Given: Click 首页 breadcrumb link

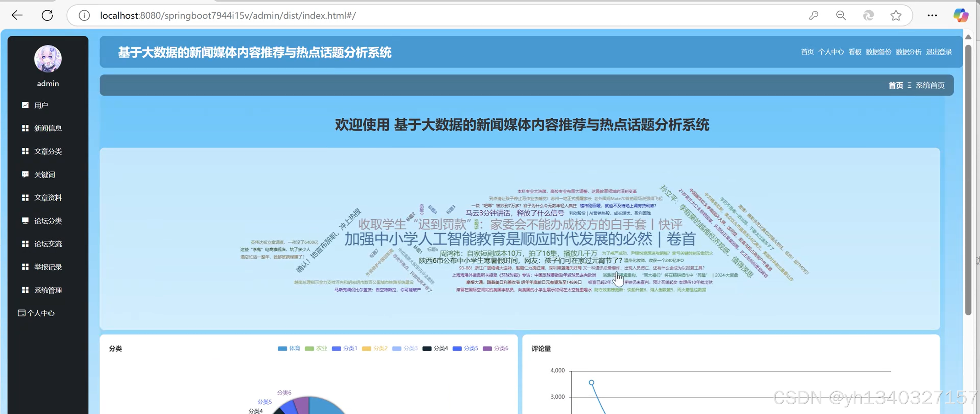Looking at the screenshot, I should coord(895,85).
